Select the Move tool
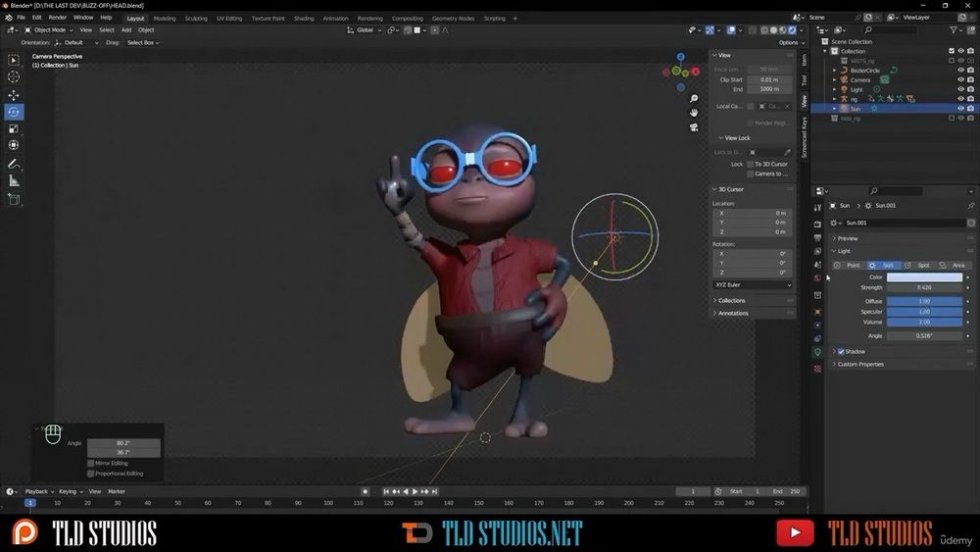Screen dimensions: 980x552 (x=14, y=95)
